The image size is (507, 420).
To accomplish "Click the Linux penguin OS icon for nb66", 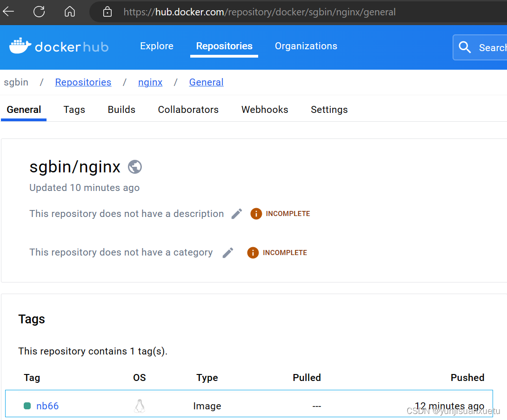I will (x=140, y=406).
